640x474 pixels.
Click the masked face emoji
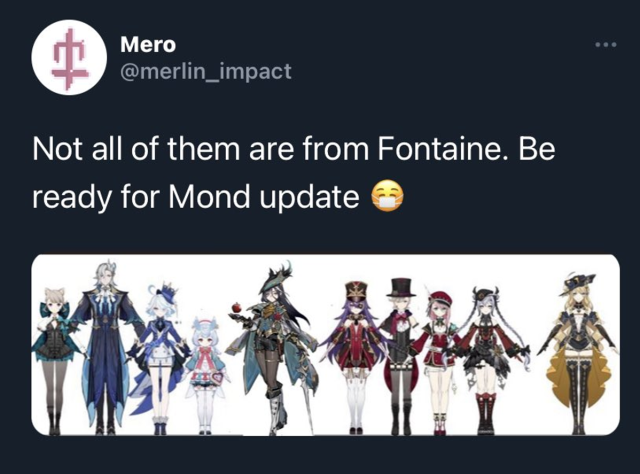[387, 196]
